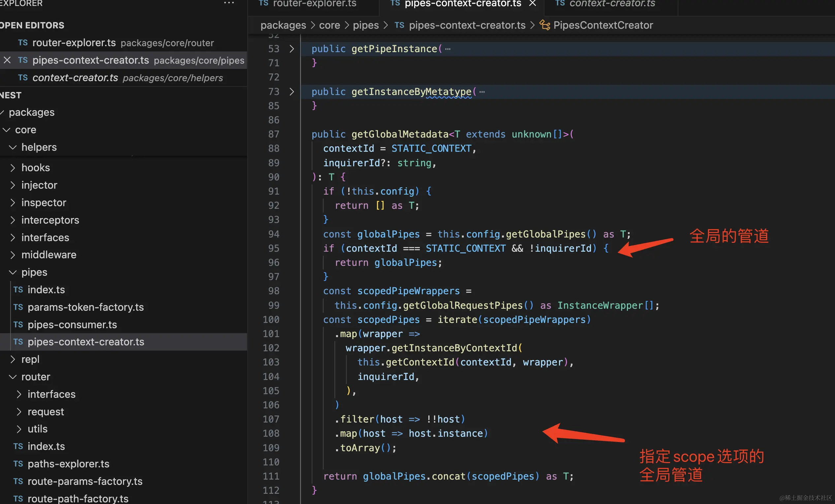Collapse the Open Editors section header
The image size is (835, 504).
(x=32, y=25)
